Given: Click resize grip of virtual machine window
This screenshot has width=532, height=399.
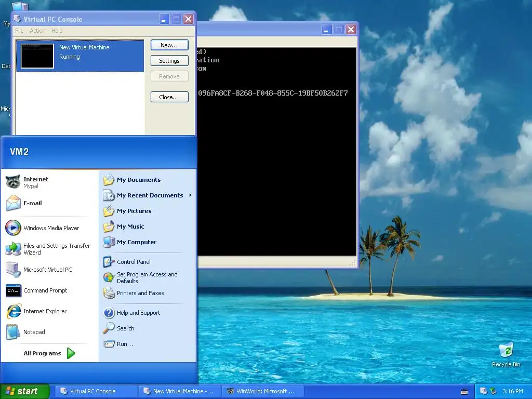Looking at the screenshot, I should 353,263.
